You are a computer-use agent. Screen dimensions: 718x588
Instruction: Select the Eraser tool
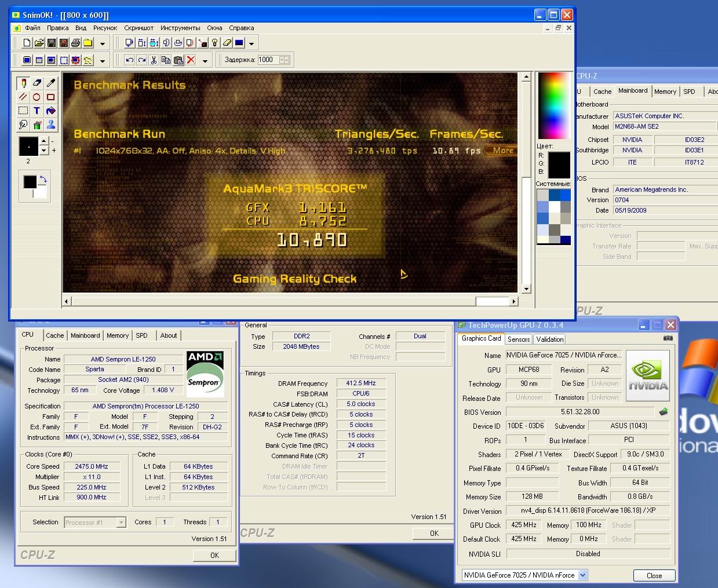pos(37,83)
